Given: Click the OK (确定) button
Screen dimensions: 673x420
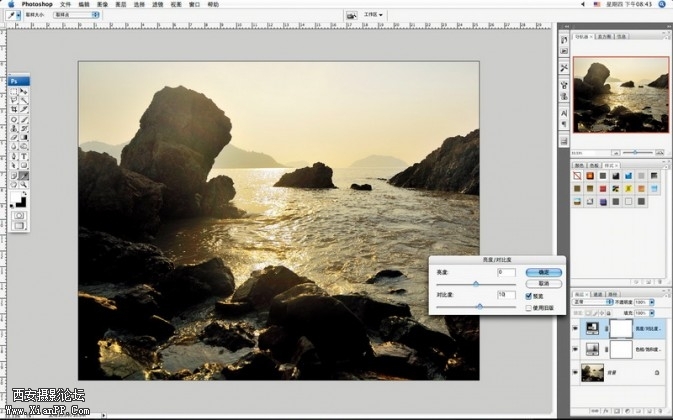Looking at the screenshot, I should click(544, 271).
